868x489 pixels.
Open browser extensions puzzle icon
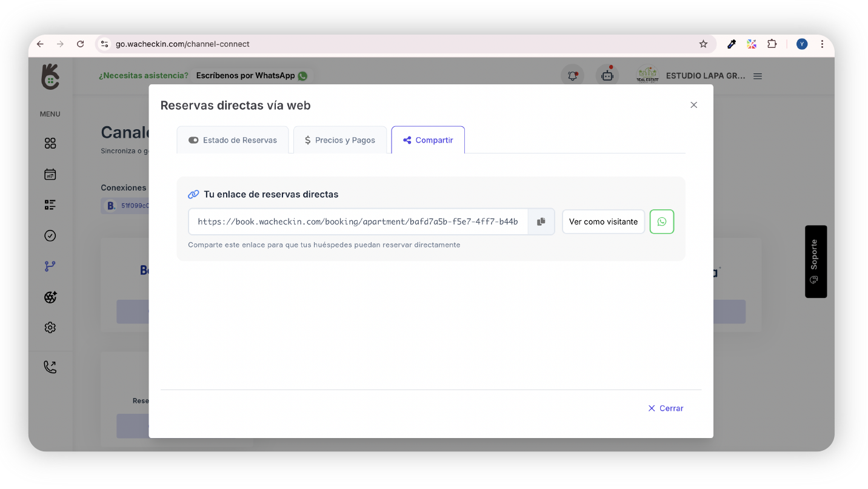[x=772, y=44]
